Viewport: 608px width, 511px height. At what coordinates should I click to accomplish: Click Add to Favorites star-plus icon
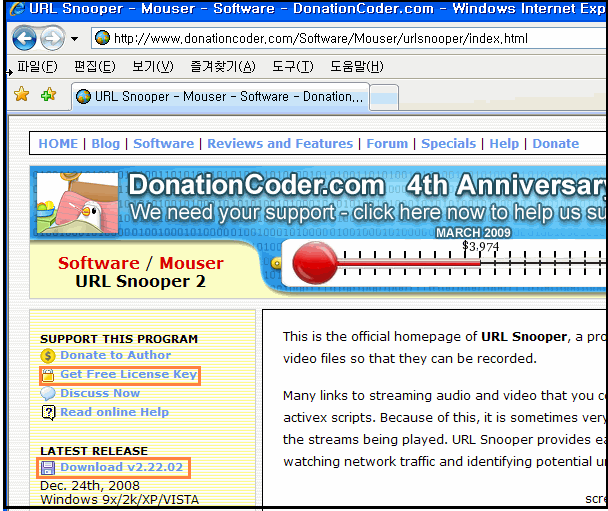pyautogui.click(x=48, y=94)
